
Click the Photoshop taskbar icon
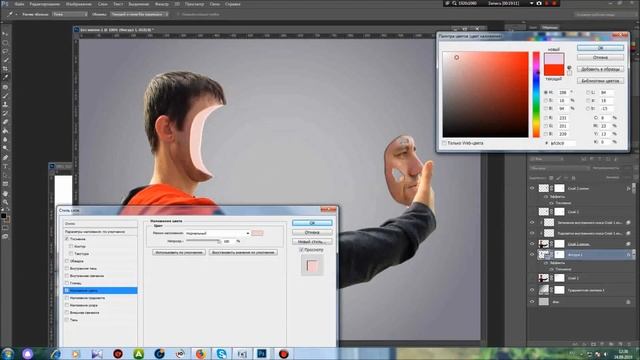(x=262, y=353)
